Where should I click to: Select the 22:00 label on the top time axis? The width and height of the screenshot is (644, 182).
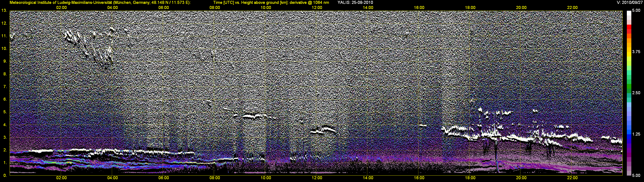(x=572, y=8)
